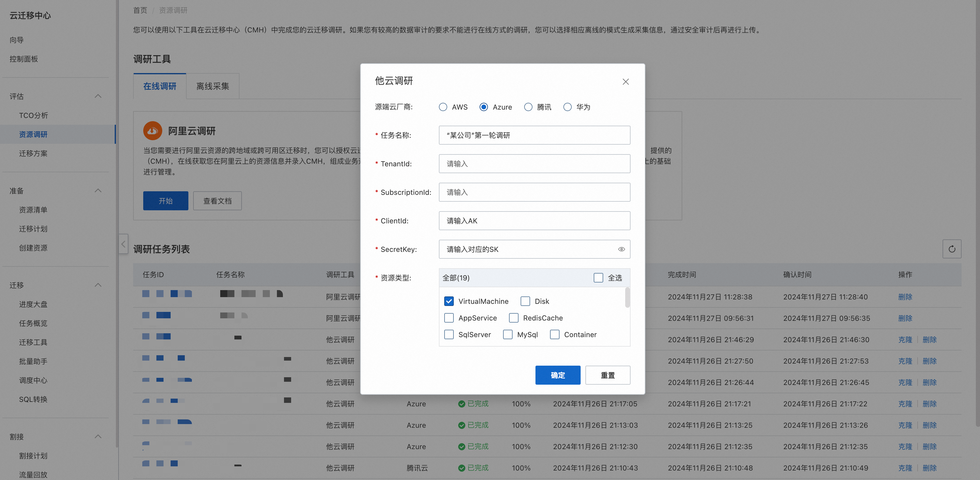The height and width of the screenshot is (480, 980).
Task: Open 批量助手 in the sidebar
Action: [34, 361]
